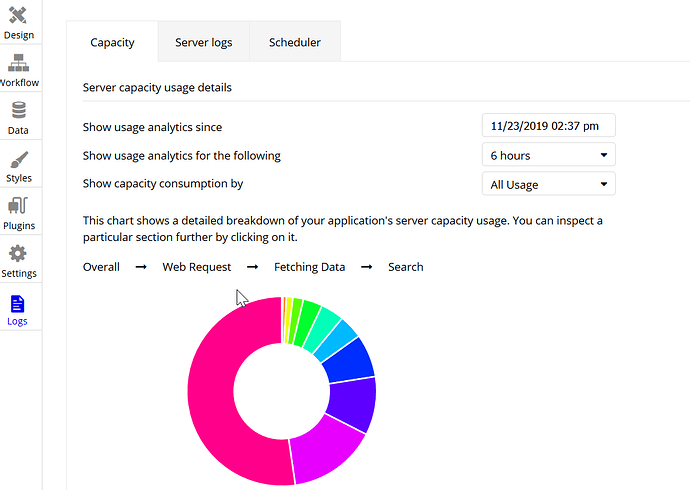The image size is (690, 490).
Task: Select the Fetching Data breadcrumb
Action: 310,267
